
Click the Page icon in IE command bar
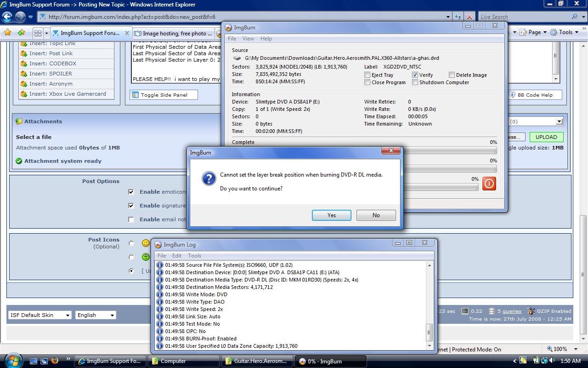pyautogui.click(x=523, y=32)
